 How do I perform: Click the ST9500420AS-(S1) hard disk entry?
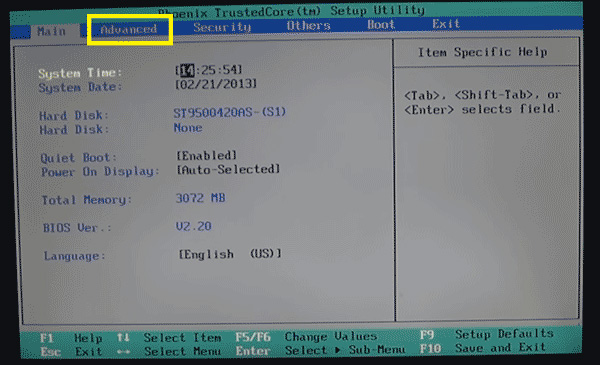[x=230, y=112]
